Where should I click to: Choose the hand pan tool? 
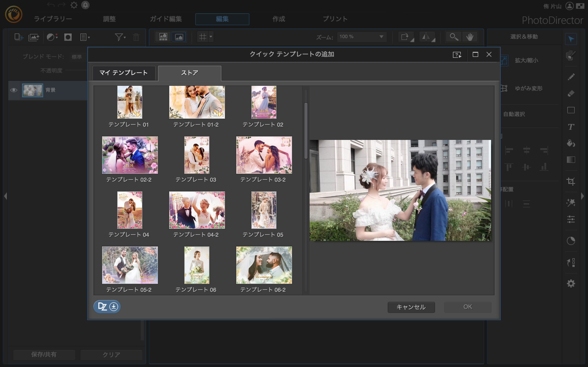point(469,37)
